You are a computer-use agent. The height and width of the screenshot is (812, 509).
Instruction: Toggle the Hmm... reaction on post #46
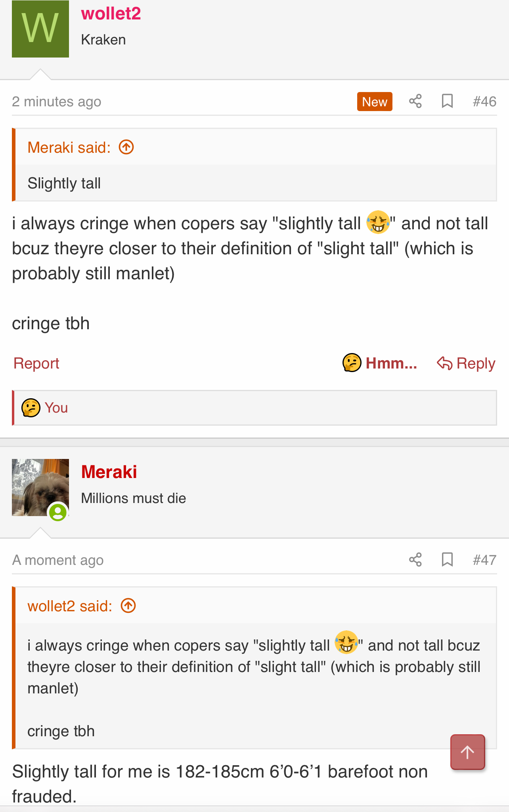(380, 363)
